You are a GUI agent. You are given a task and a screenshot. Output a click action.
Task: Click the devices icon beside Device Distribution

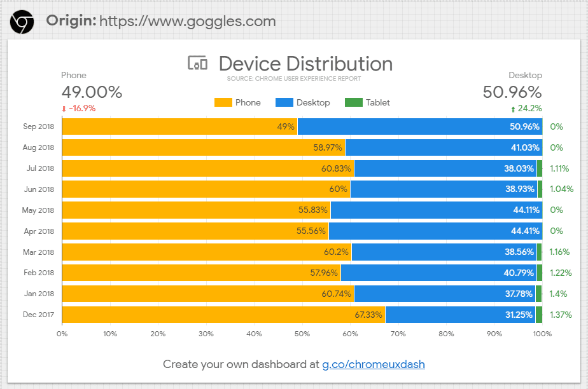198,64
